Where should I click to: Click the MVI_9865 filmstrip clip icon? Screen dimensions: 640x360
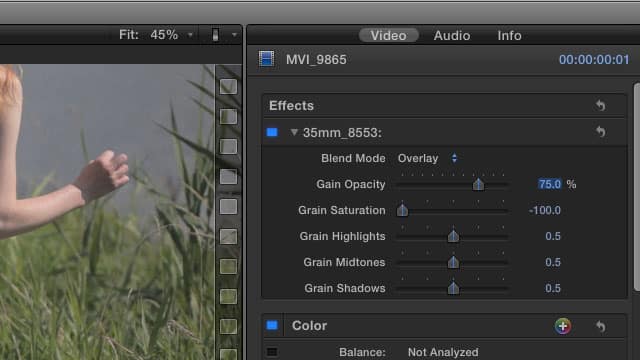tap(267, 59)
